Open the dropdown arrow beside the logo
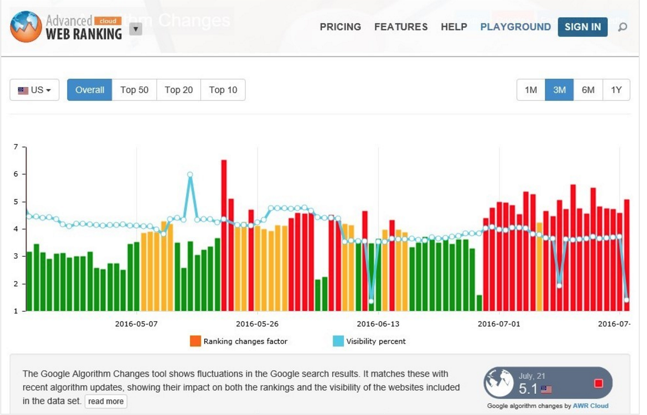Viewport: 647px width, 415px height. 136,29
